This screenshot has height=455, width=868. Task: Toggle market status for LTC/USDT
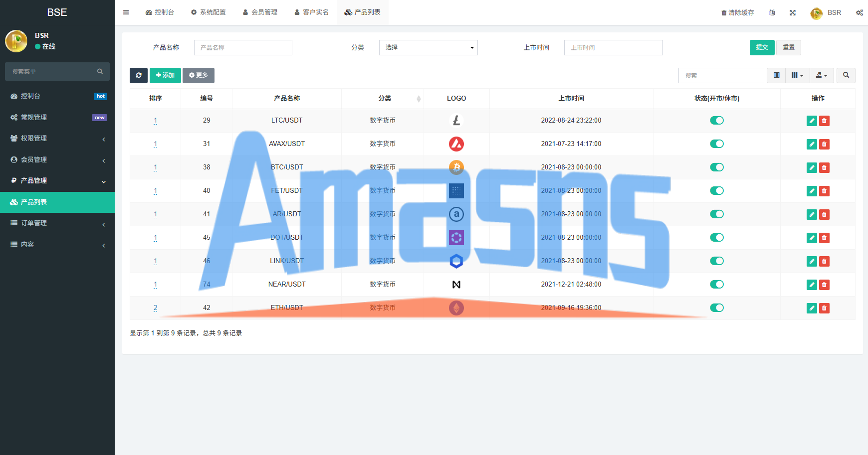[717, 120]
